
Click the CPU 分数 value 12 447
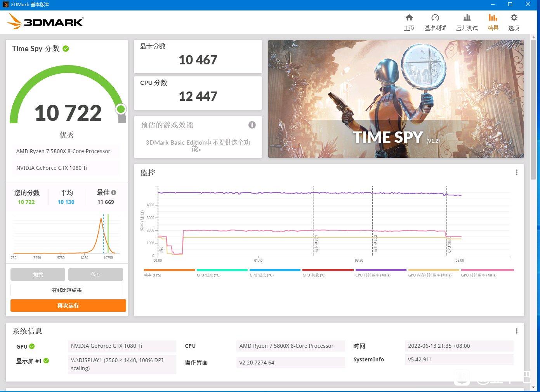[198, 96]
